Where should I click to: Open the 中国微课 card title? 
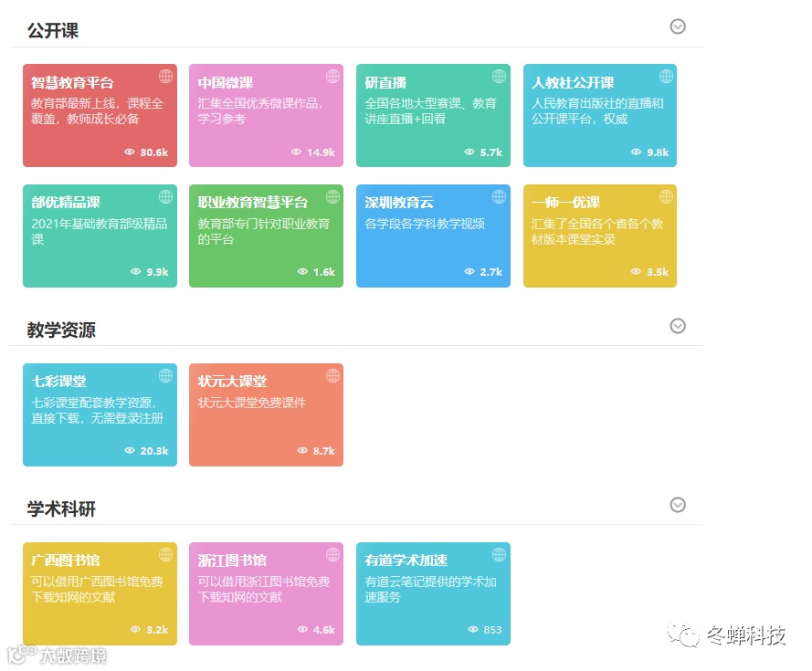[226, 82]
